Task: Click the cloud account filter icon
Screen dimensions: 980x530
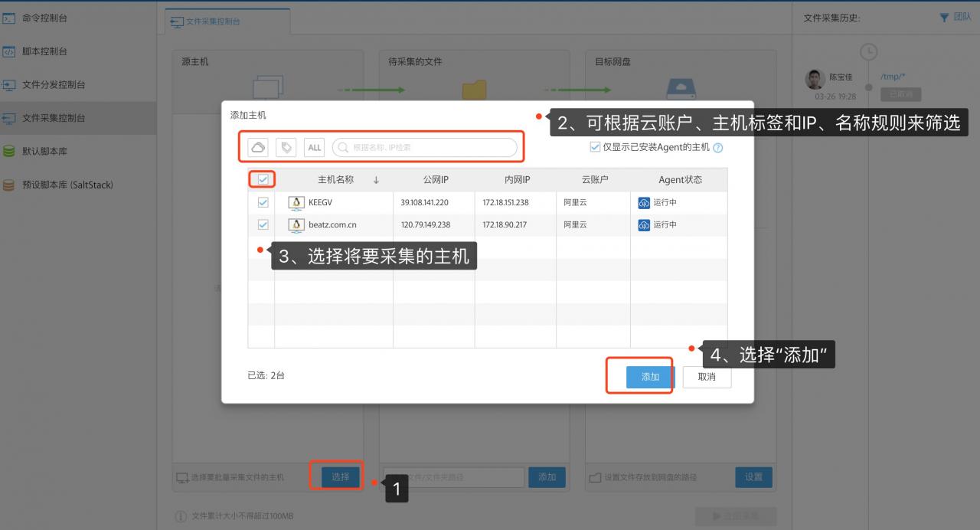Action: tap(259, 147)
